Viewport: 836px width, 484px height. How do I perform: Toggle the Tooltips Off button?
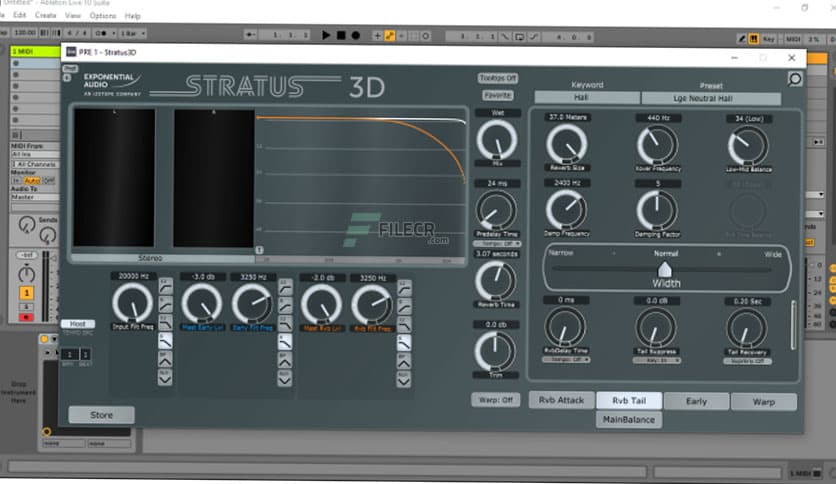(497, 78)
